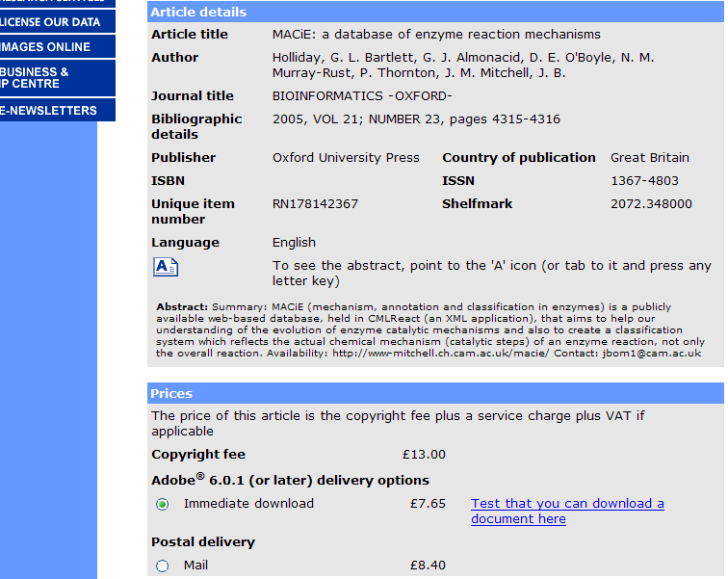Click the shelfmark value 2072.348000
Viewport: 728px width, 579px height.
(x=651, y=204)
